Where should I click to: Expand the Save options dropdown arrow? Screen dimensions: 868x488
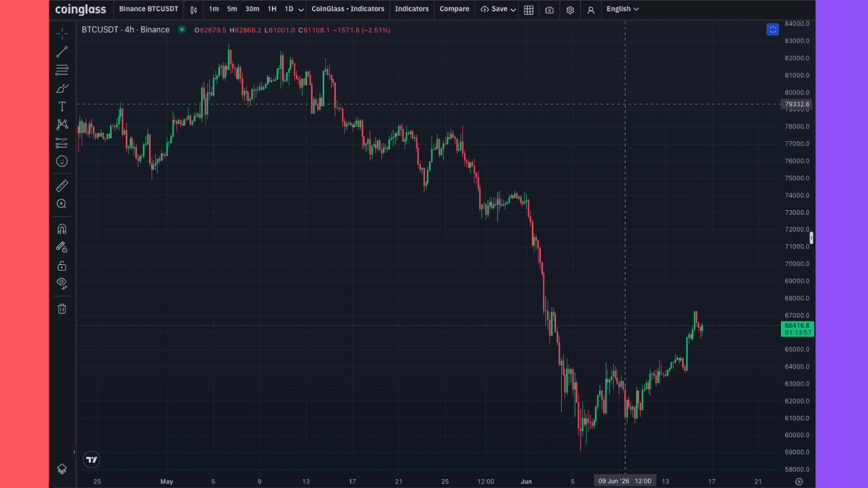pyautogui.click(x=513, y=10)
